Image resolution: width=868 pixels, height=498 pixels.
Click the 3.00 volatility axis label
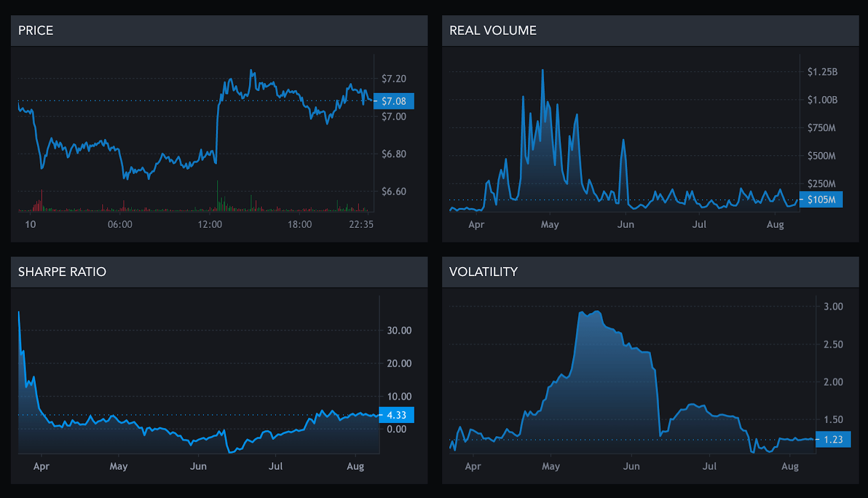click(833, 307)
